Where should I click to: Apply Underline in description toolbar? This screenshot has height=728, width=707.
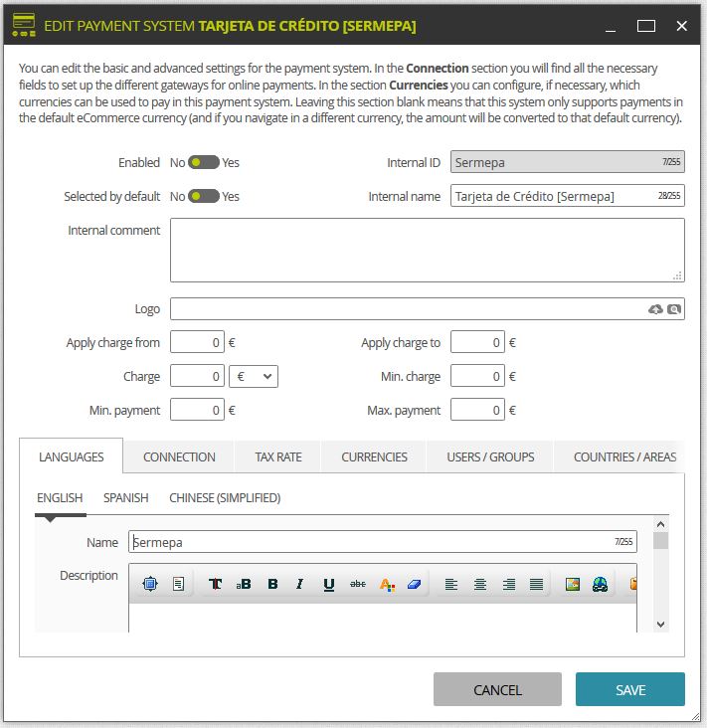(x=329, y=584)
